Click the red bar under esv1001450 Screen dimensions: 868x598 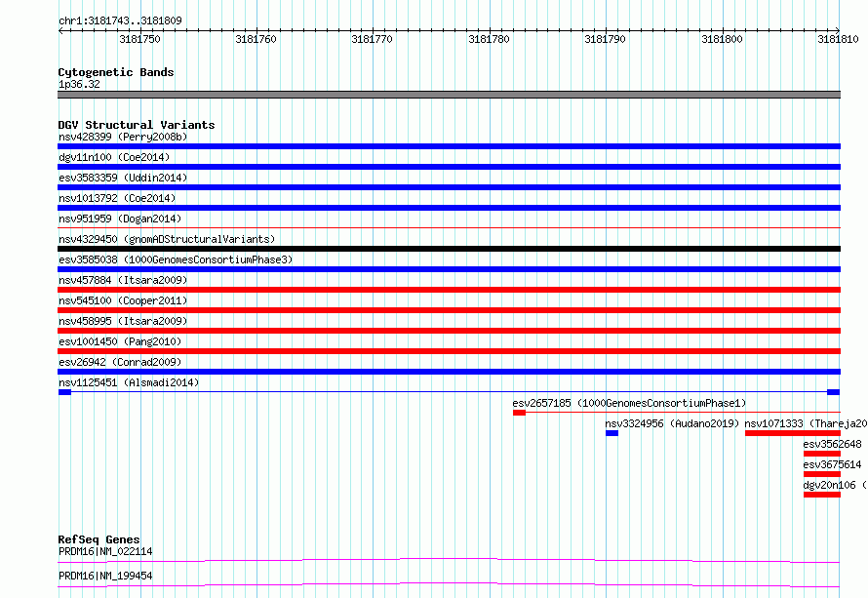(449, 351)
